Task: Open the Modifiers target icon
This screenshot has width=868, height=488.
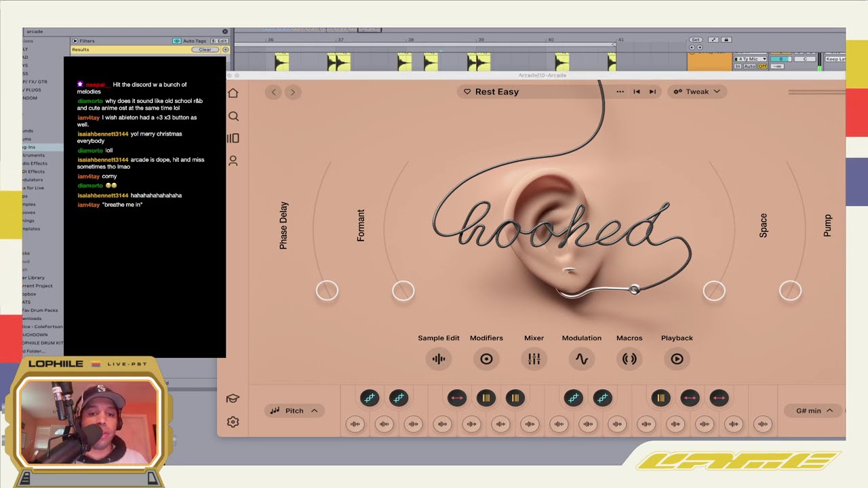Action: point(486,359)
